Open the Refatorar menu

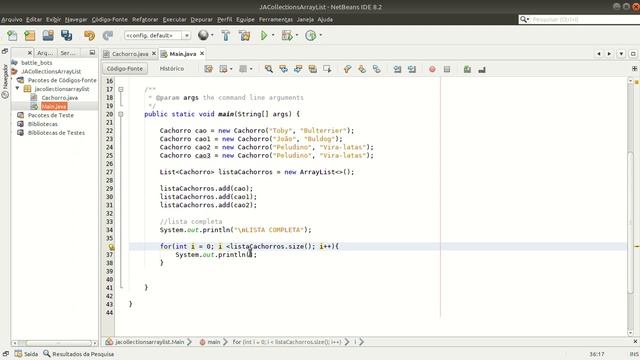145,19
